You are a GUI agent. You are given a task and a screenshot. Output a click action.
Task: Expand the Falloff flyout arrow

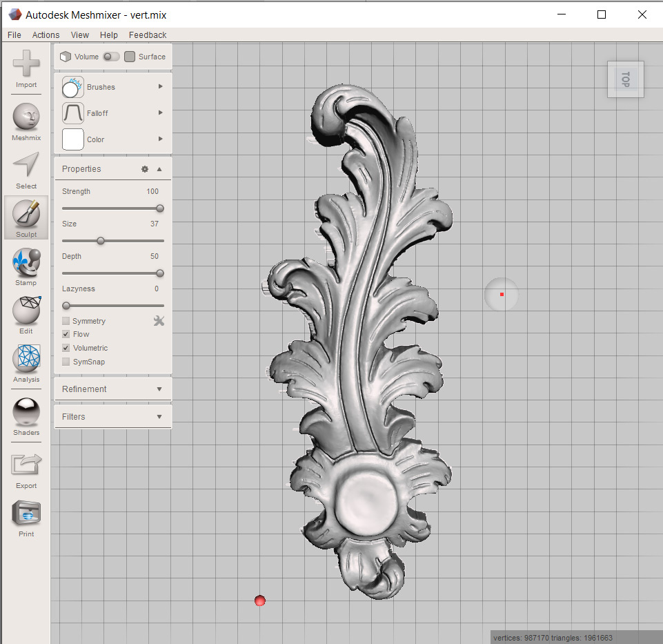click(x=160, y=113)
